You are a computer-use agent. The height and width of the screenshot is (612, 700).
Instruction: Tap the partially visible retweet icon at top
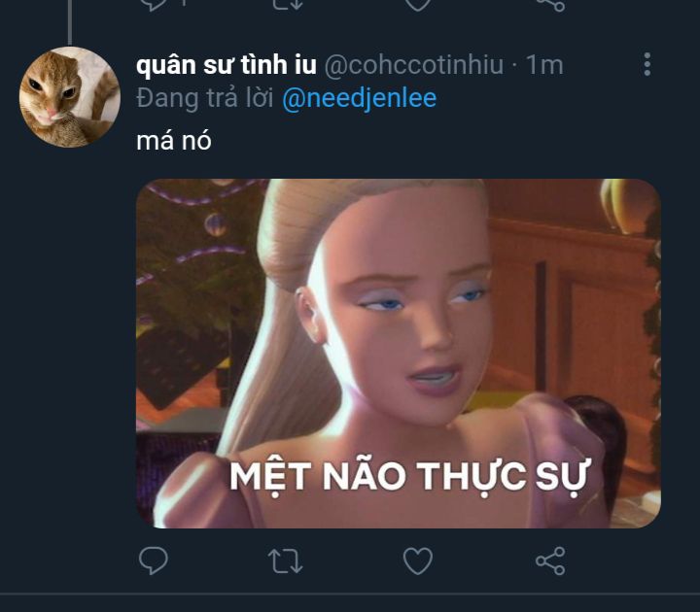point(288,5)
